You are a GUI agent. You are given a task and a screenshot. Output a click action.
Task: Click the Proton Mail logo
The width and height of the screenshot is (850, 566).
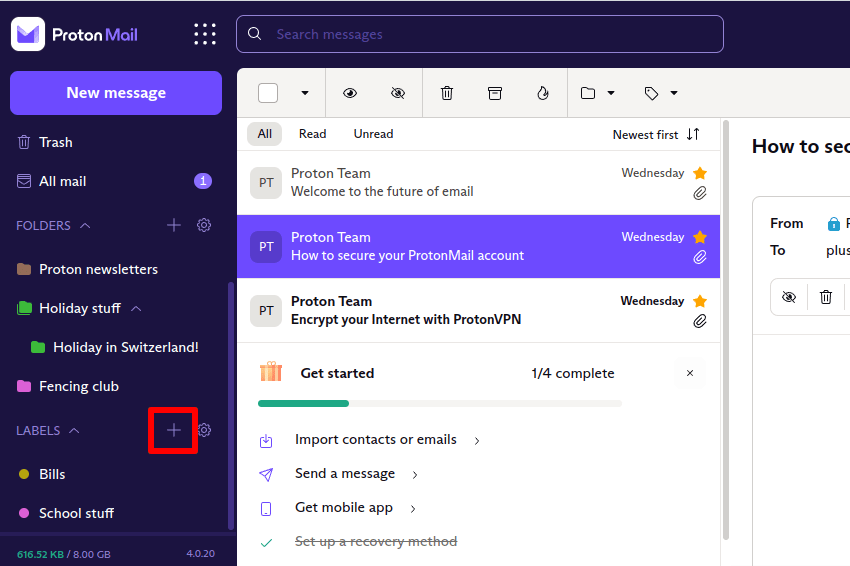tap(74, 34)
